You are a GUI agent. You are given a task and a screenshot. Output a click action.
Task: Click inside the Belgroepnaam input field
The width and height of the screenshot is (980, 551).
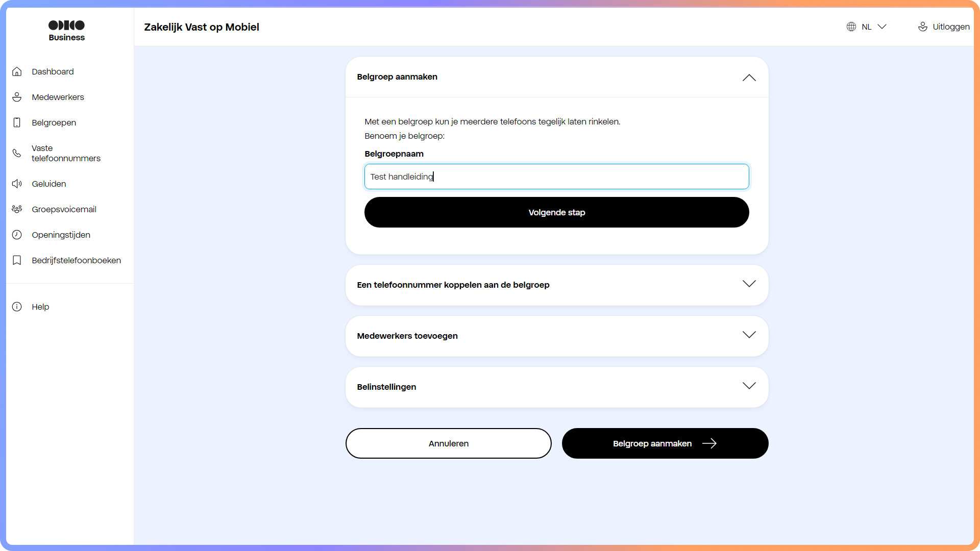tap(556, 177)
